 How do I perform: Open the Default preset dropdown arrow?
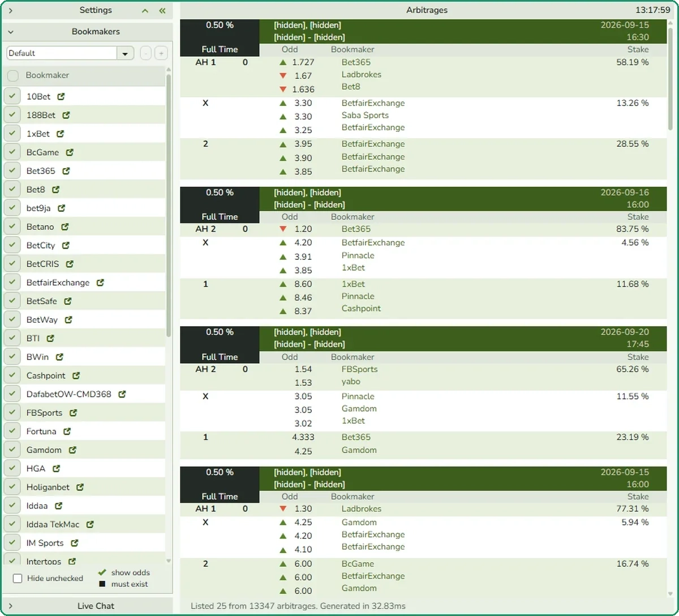(x=125, y=53)
